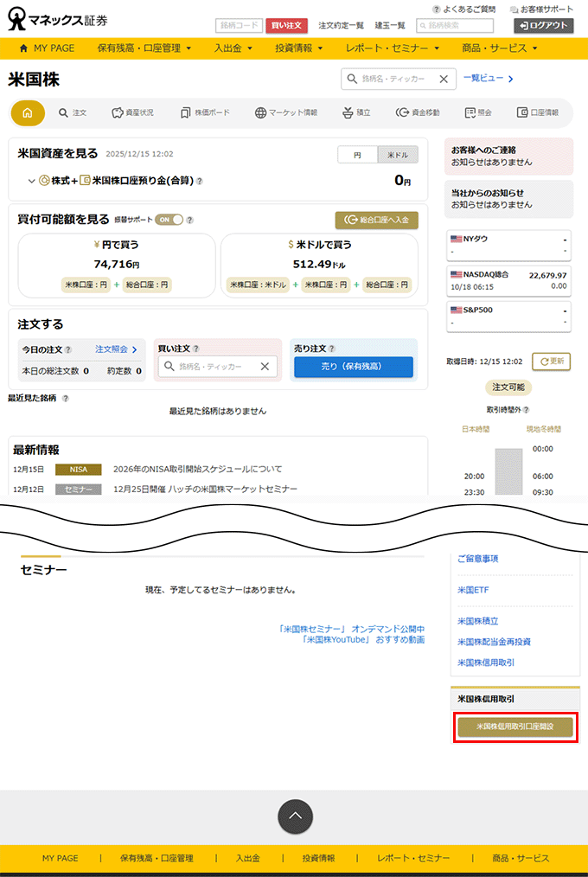This screenshot has width=588, height=877.
Task: Clear the 買い注文 ticker field with X
Action: point(265,367)
